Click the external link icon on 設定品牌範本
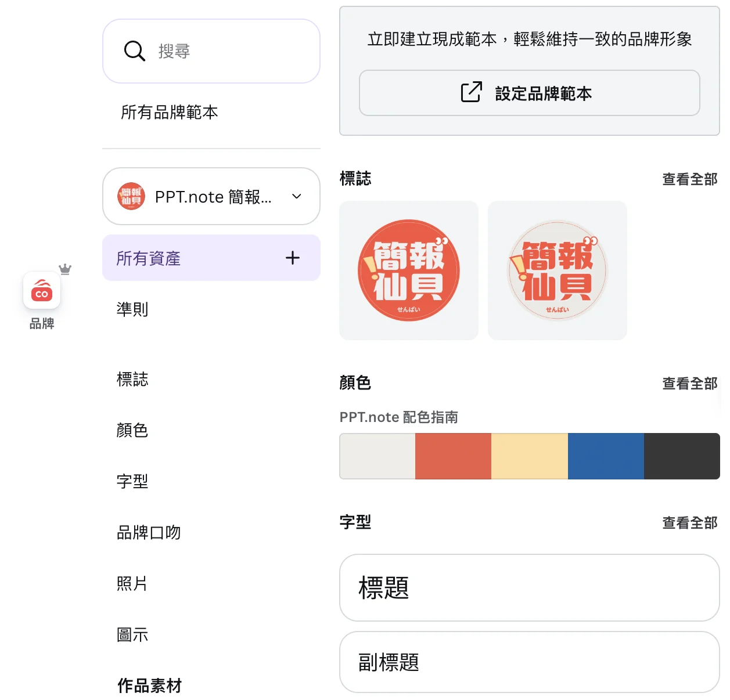The width and height of the screenshot is (730, 700). [x=471, y=92]
